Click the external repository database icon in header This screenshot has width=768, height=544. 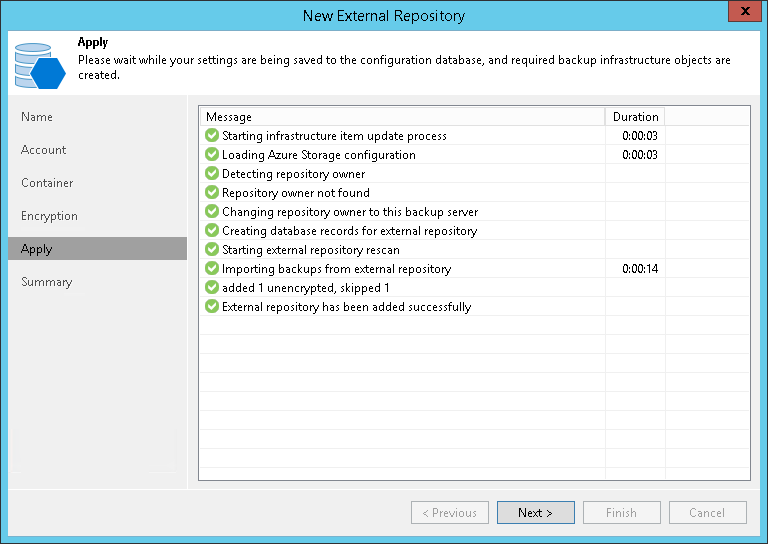41,64
